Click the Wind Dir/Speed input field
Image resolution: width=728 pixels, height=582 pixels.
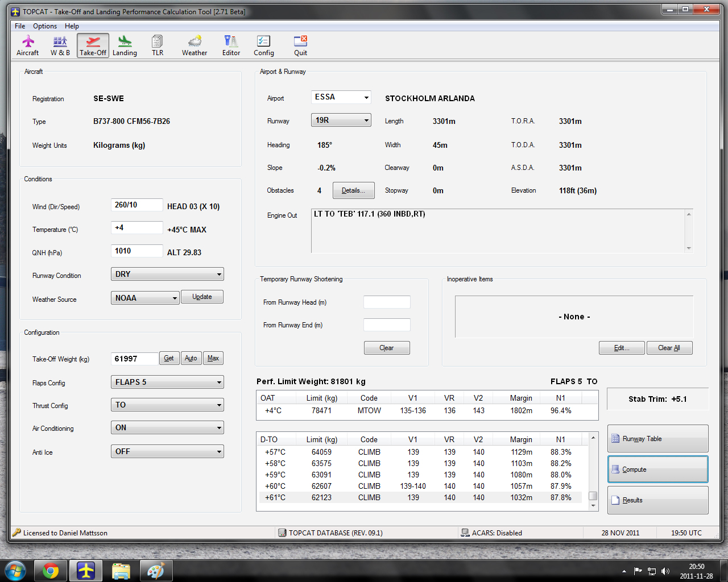click(136, 205)
